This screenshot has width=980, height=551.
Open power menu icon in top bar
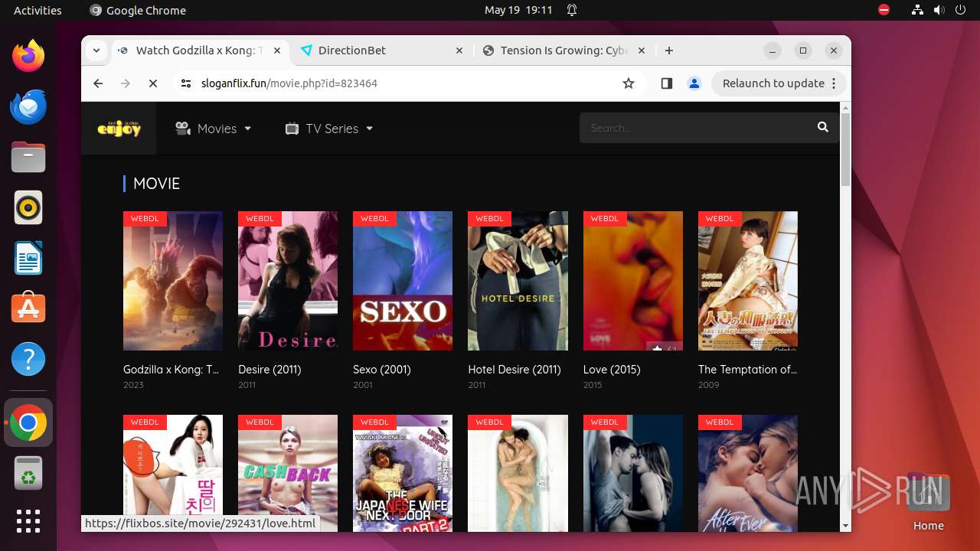(x=960, y=10)
